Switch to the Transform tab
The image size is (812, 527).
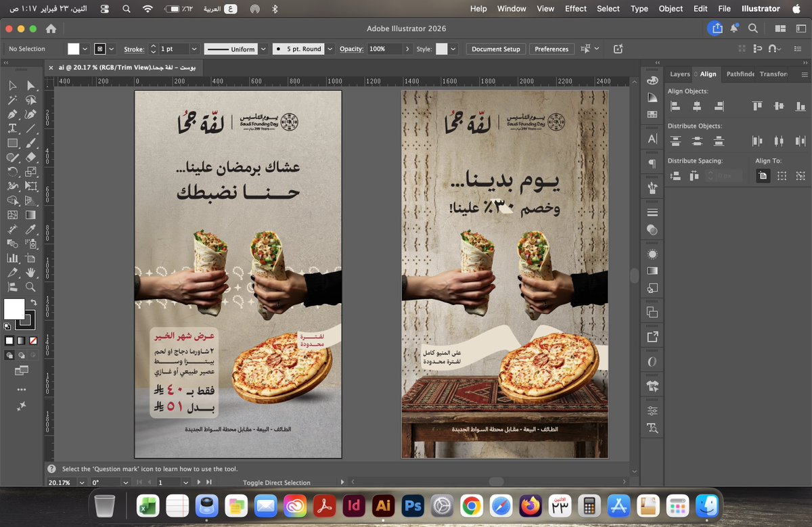tap(773, 74)
